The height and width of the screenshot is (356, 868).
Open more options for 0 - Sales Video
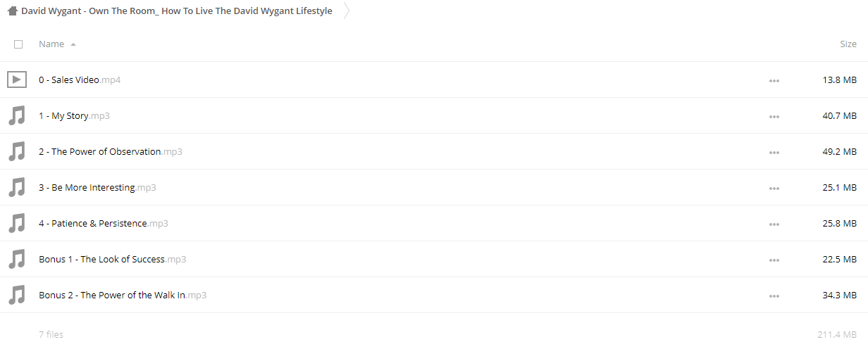(774, 80)
